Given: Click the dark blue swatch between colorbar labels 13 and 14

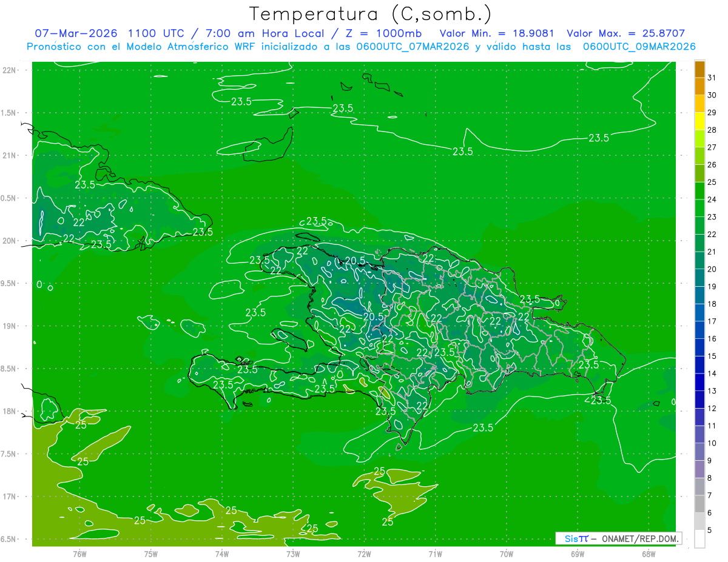Looking at the screenshot, I should 699,383.
